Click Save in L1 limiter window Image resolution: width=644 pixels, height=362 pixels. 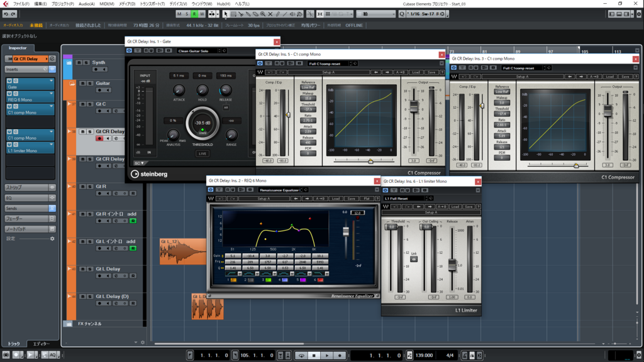(468, 207)
